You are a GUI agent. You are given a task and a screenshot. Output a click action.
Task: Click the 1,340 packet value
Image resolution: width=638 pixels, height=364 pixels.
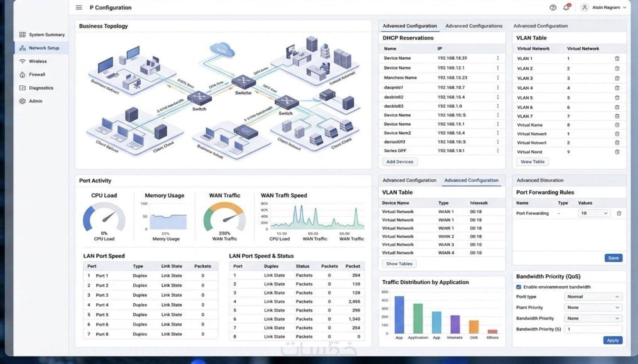[x=354, y=319]
